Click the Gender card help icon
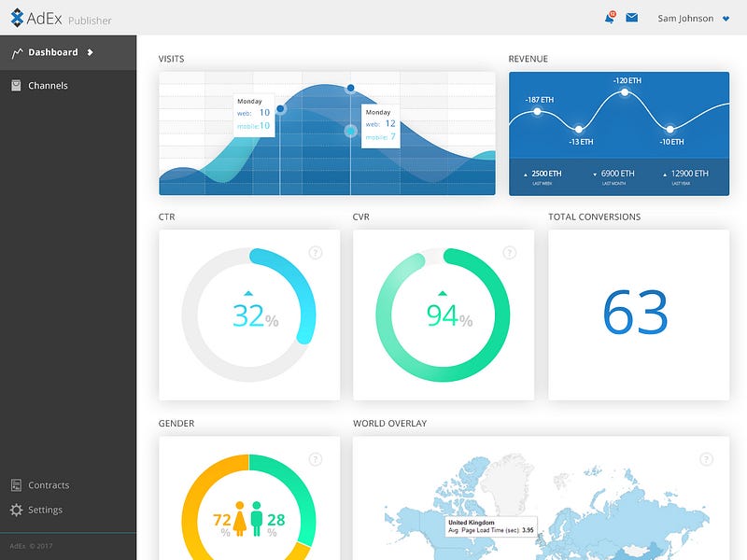Screen dimensions: 747x560 click(316, 459)
